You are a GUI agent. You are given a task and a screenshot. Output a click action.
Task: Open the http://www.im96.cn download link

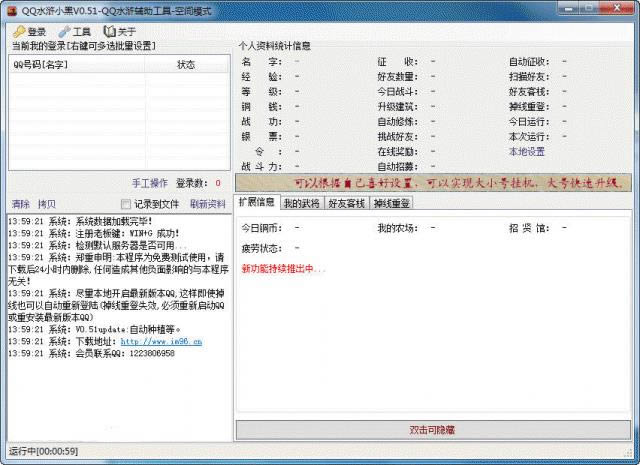click(x=161, y=341)
